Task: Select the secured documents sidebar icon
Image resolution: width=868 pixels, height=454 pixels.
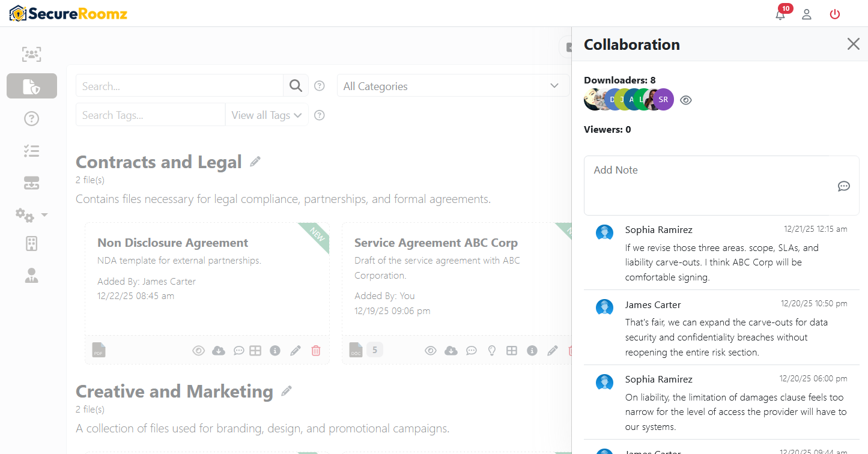Action: [32, 86]
